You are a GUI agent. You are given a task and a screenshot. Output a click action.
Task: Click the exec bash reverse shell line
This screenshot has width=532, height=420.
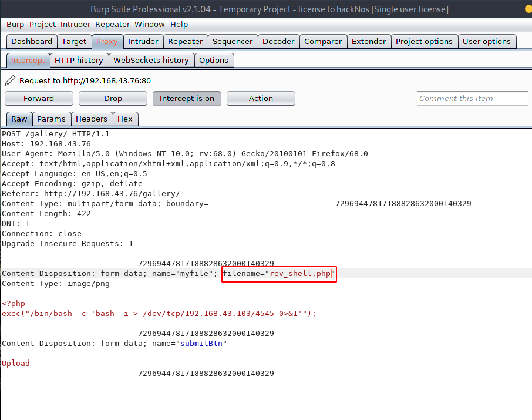(159, 314)
